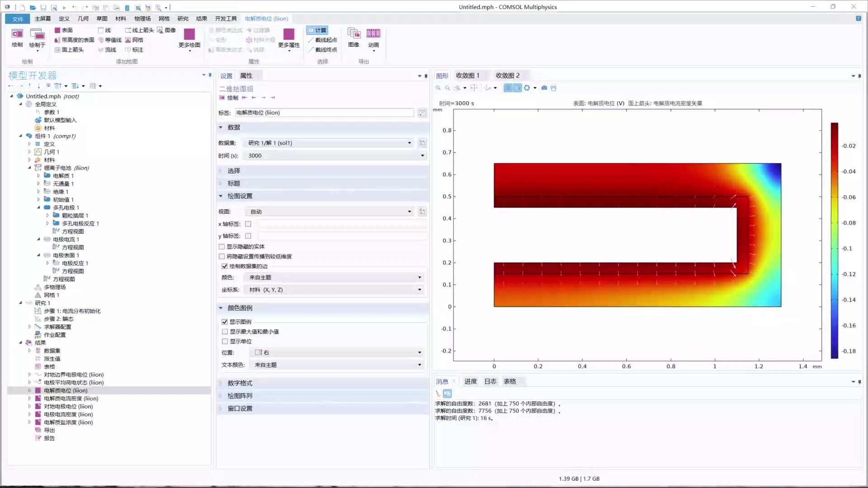Switch to the 收敛图 1 tab
This screenshot has width=868, height=488.
pos(468,75)
